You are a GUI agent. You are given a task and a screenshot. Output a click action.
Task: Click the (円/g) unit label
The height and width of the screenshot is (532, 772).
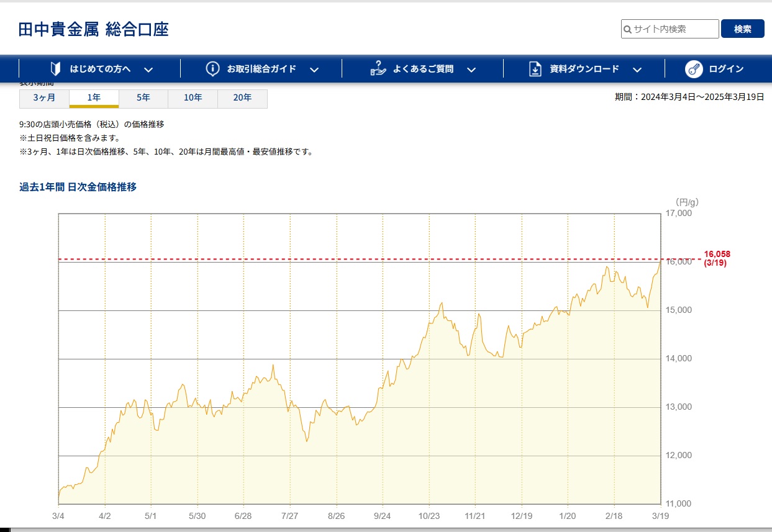687,202
